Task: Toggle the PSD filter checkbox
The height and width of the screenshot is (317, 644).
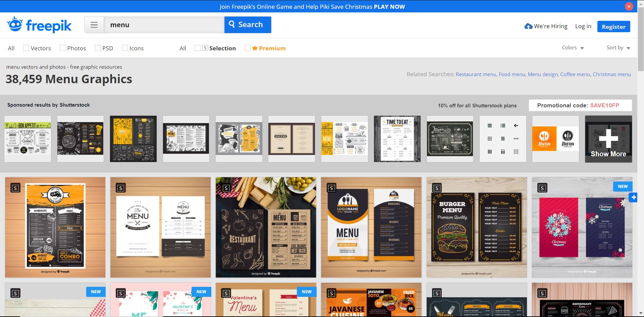Action: pyautogui.click(x=98, y=48)
